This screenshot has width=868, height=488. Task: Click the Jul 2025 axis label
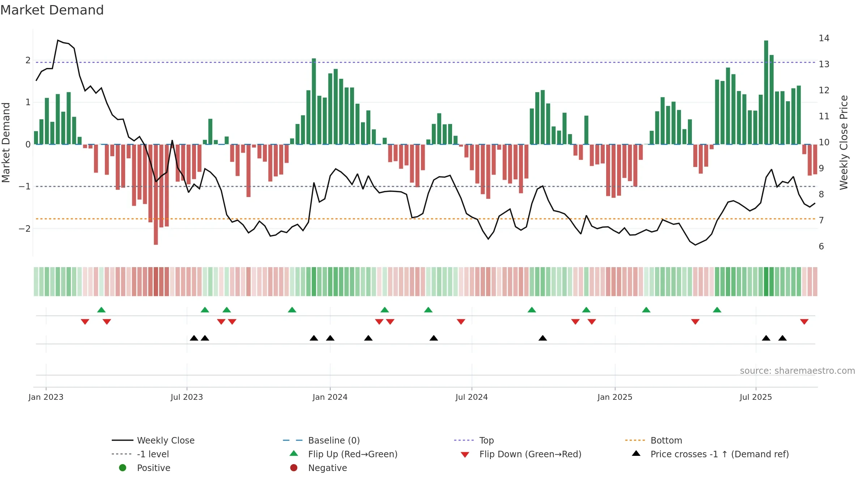click(x=756, y=397)
